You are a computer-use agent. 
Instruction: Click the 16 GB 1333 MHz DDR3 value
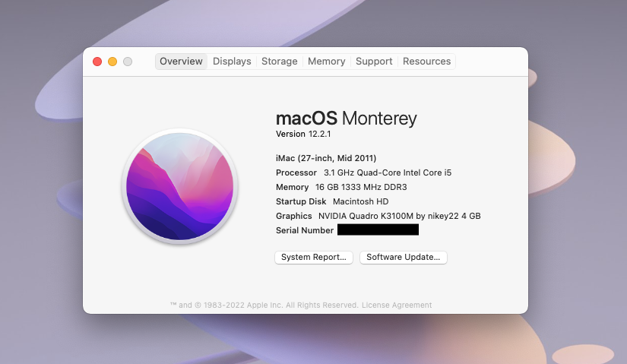[361, 187]
